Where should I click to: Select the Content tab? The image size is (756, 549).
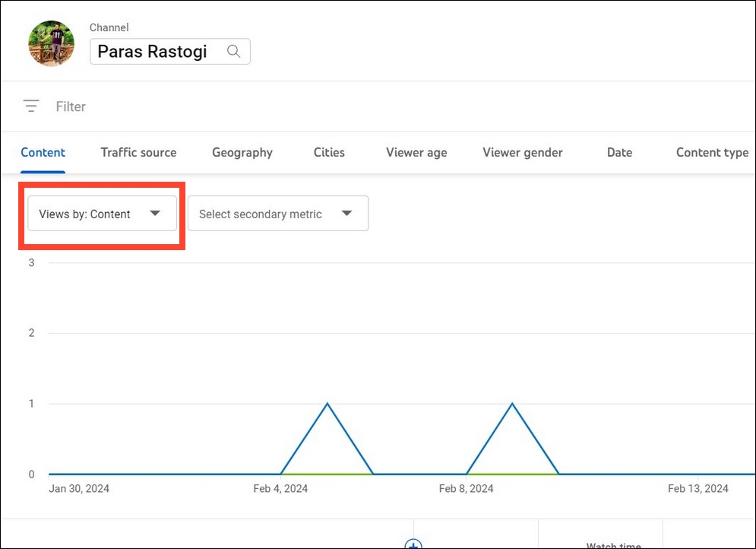click(43, 152)
